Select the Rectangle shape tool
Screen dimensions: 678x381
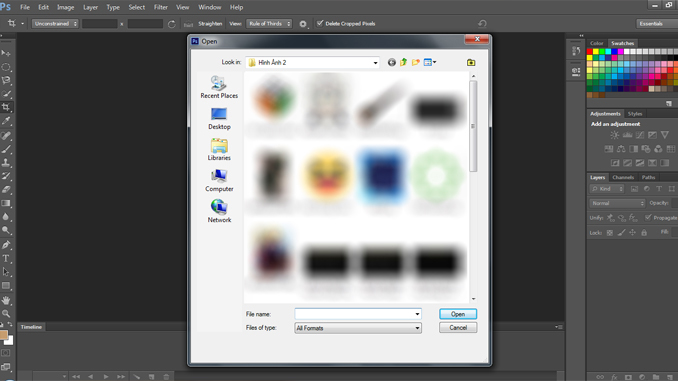(x=6, y=285)
